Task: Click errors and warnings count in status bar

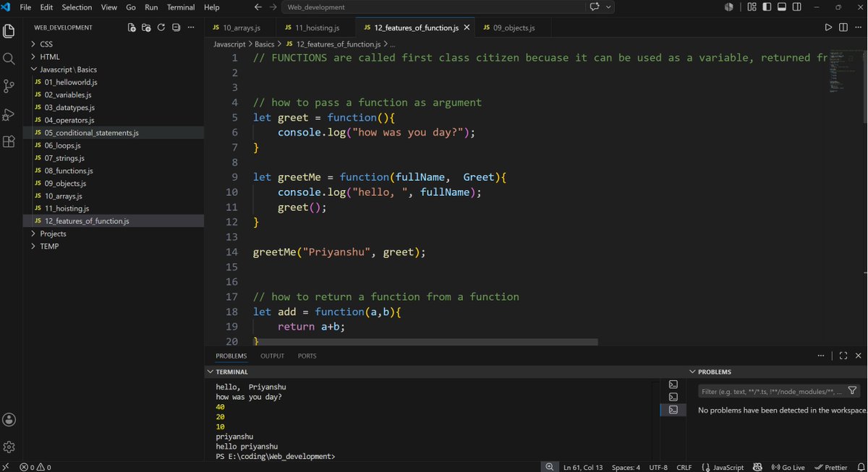Action: click(x=35, y=467)
